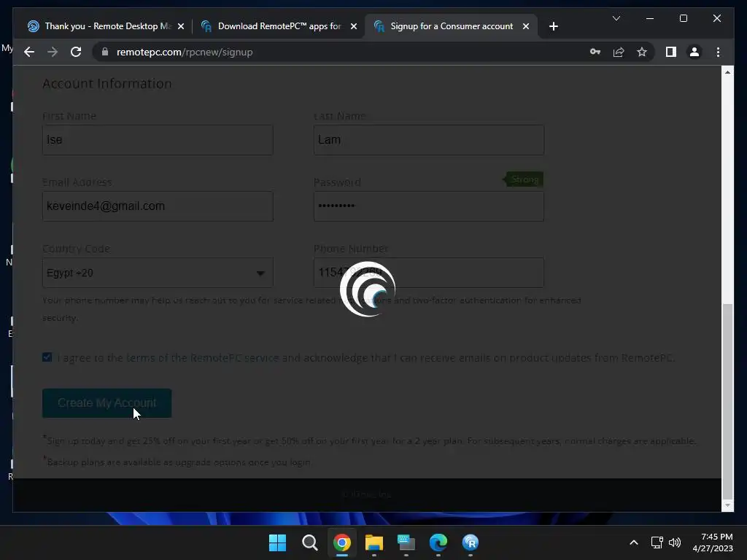Go back to the previous page
The image size is (747, 560).
[29, 52]
